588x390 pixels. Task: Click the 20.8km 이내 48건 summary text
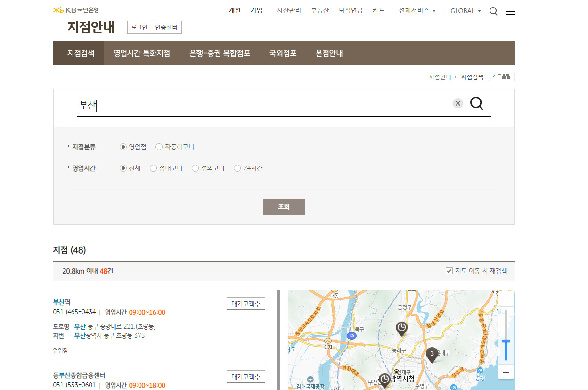[88, 271]
